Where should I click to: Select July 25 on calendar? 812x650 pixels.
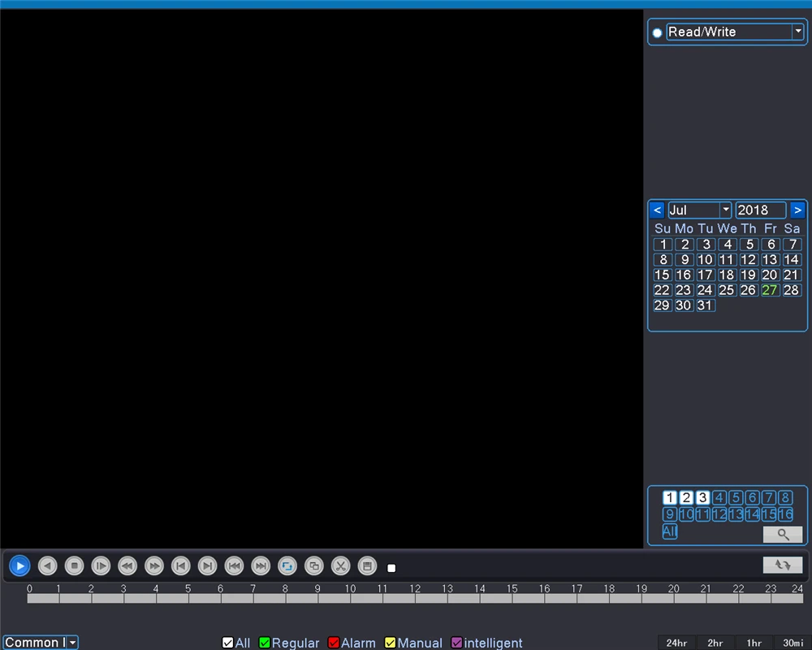click(727, 290)
